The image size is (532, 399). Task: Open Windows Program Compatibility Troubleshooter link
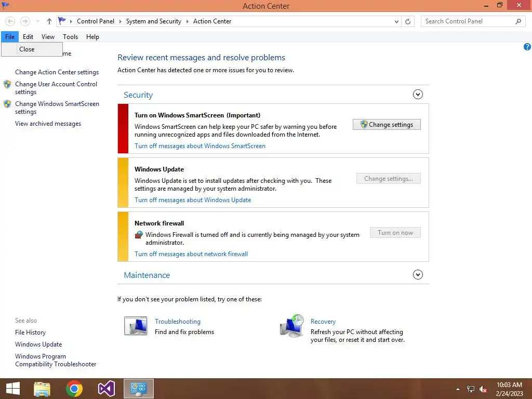click(x=56, y=361)
